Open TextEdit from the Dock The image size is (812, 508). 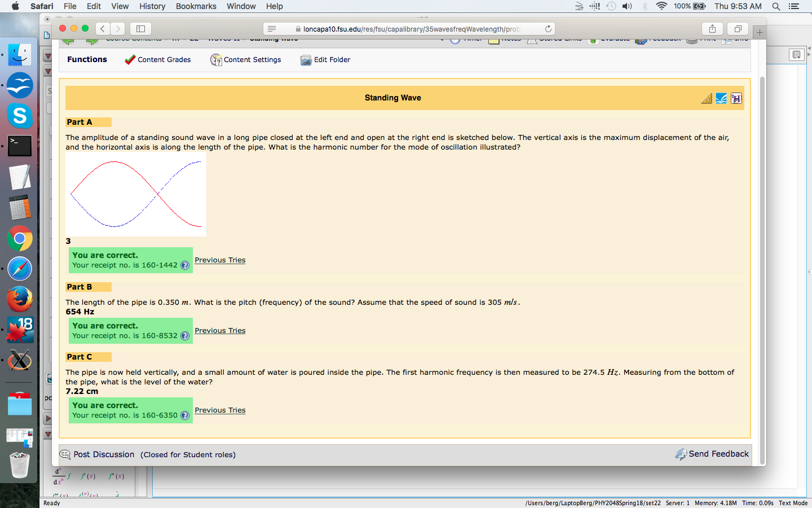20,177
